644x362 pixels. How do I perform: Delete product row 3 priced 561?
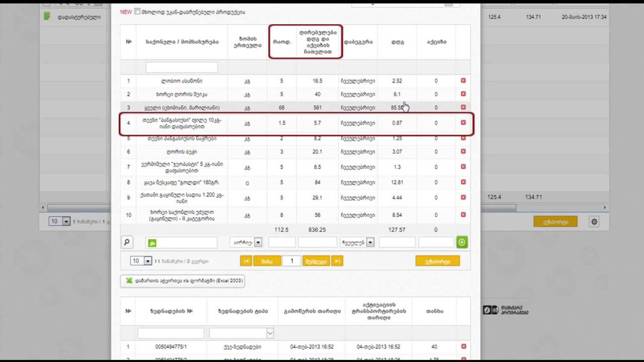(463, 107)
